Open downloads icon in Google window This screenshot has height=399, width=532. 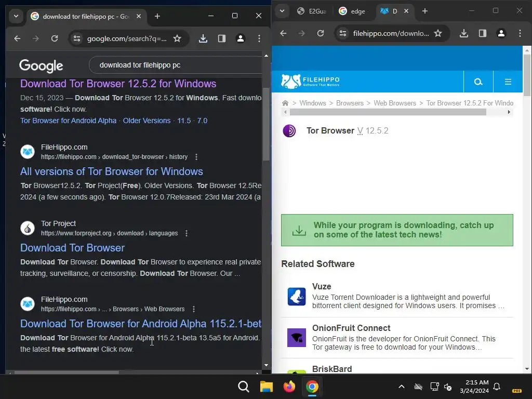(x=203, y=38)
